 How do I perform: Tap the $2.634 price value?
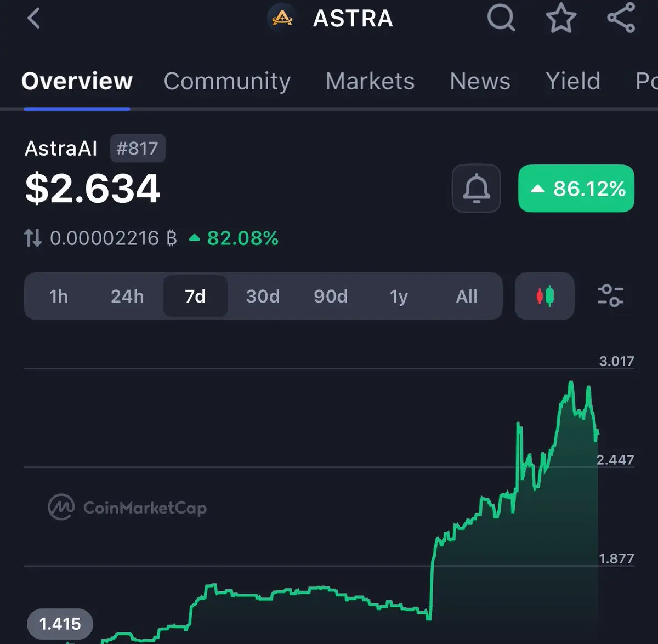[x=93, y=189]
